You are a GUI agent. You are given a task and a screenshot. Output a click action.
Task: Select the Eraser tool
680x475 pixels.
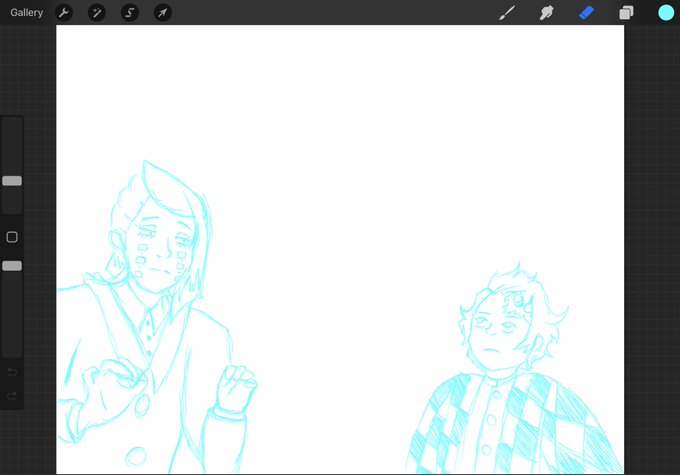[x=586, y=13]
